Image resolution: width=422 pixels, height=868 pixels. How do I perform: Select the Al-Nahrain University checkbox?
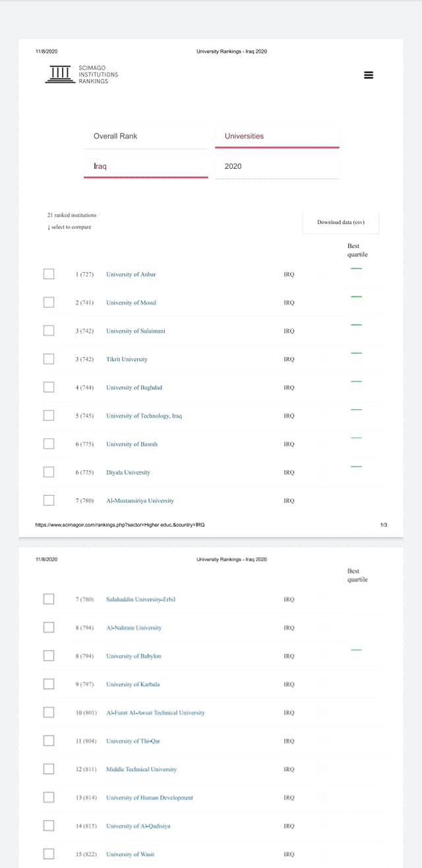[x=49, y=627]
